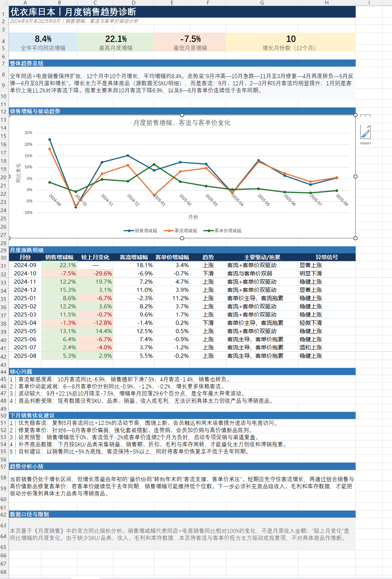Screen dimensions: 392x579
Task: Select row 30 header
Action: (x=4, y=257)
